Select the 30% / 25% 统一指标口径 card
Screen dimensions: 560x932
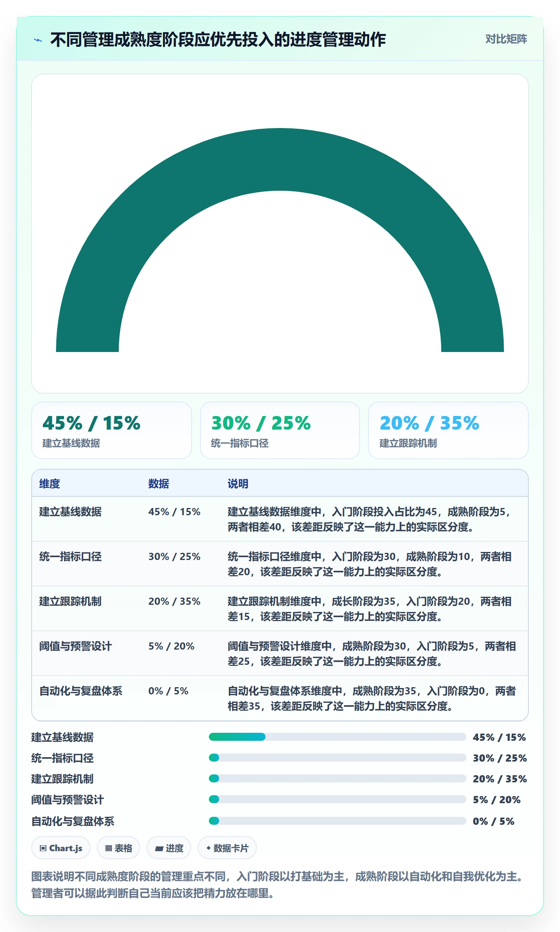[x=280, y=430]
